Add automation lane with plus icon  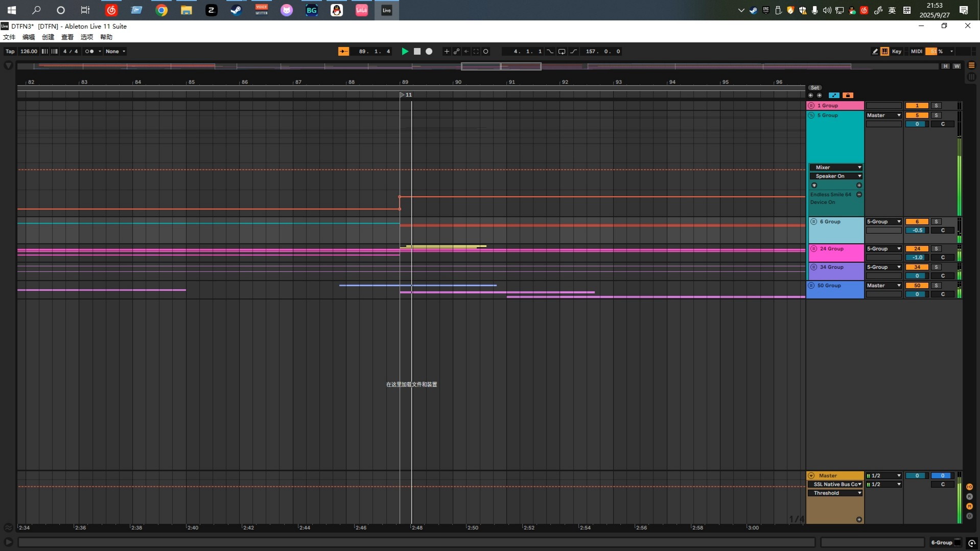point(859,186)
